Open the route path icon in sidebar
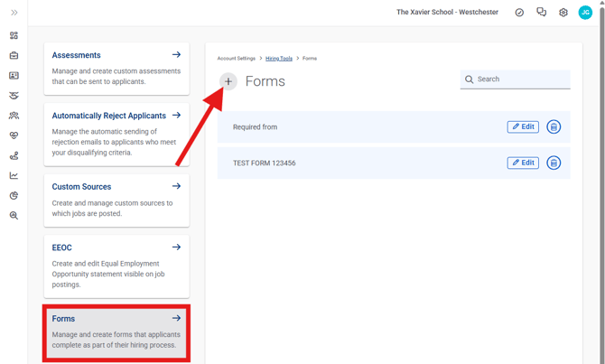 (x=14, y=155)
